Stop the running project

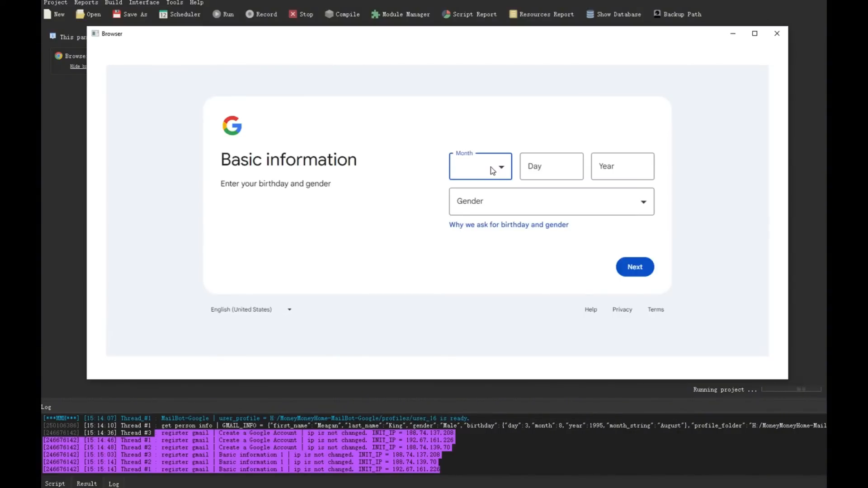pyautogui.click(x=293, y=14)
